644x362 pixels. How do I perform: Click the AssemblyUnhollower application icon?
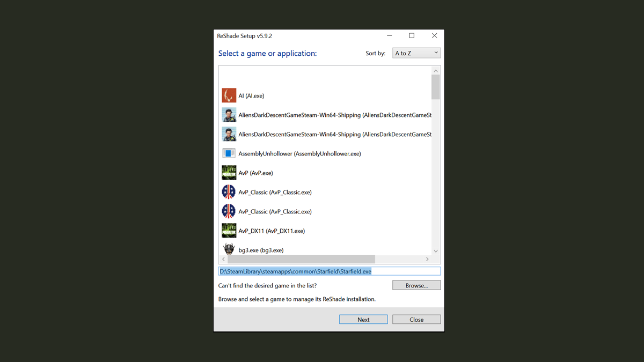point(229,153)
